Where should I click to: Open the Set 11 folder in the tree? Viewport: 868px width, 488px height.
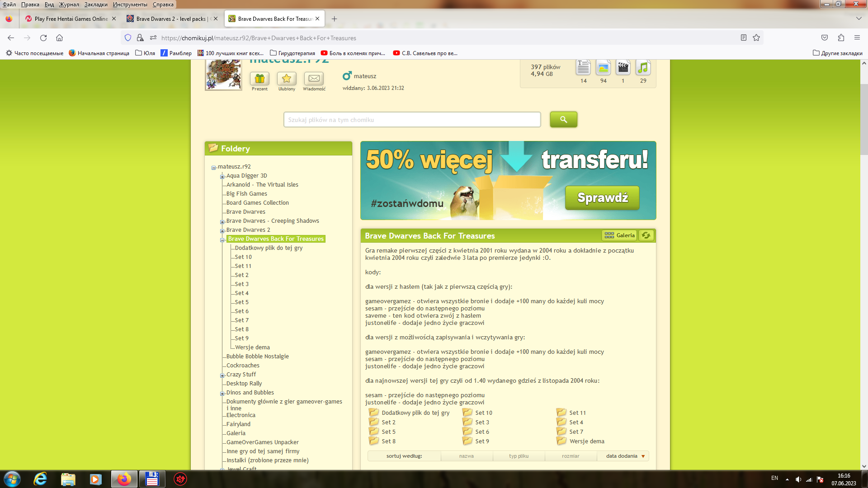[243, 266]
